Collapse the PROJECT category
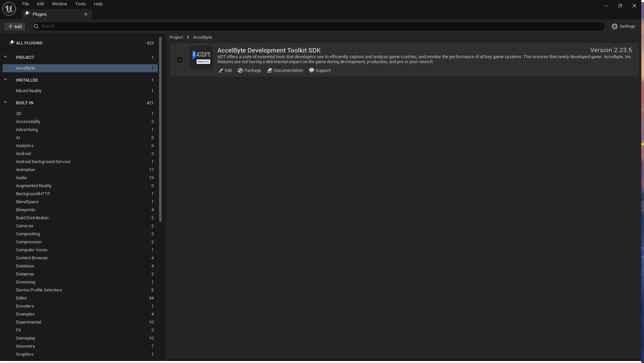This screenshot has width=644, height=363. pyautogui.click(x=5, y=57)
